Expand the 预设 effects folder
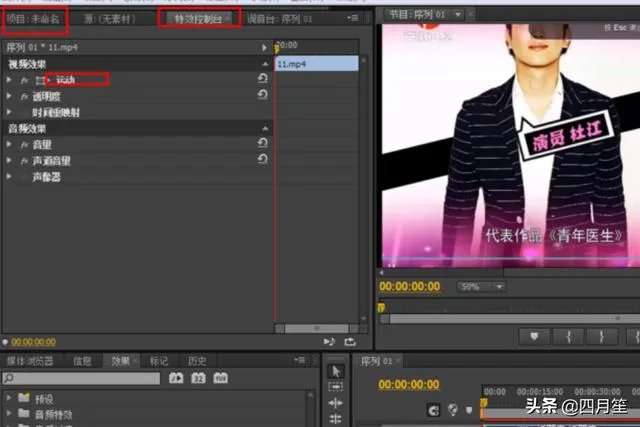This screenshot has height=427, width=640. (x=9, y=397)
